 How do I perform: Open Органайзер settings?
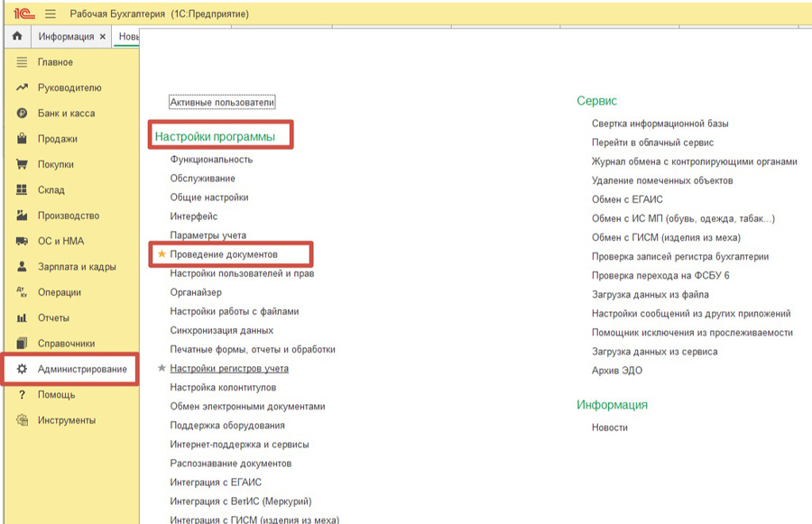[196, 292]
